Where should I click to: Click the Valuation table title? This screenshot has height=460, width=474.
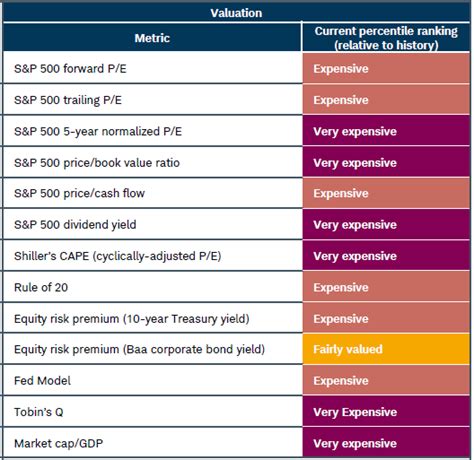(236, 13)
